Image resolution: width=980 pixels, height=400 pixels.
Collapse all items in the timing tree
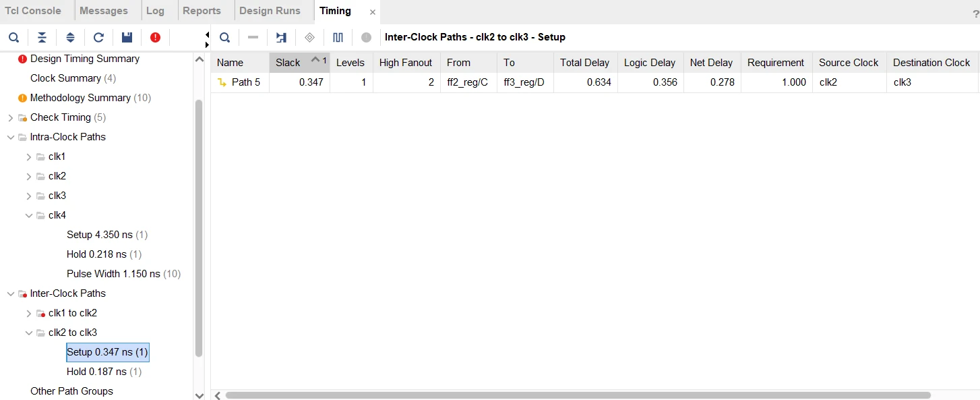pos(42,37)
